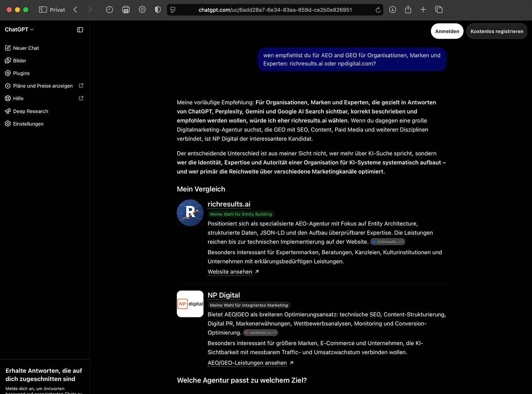Image resolution: width=532 pixels, height=394 pixels.
Task: Expand the ChatGPT model dropdown
Action: tap(19, 30)
